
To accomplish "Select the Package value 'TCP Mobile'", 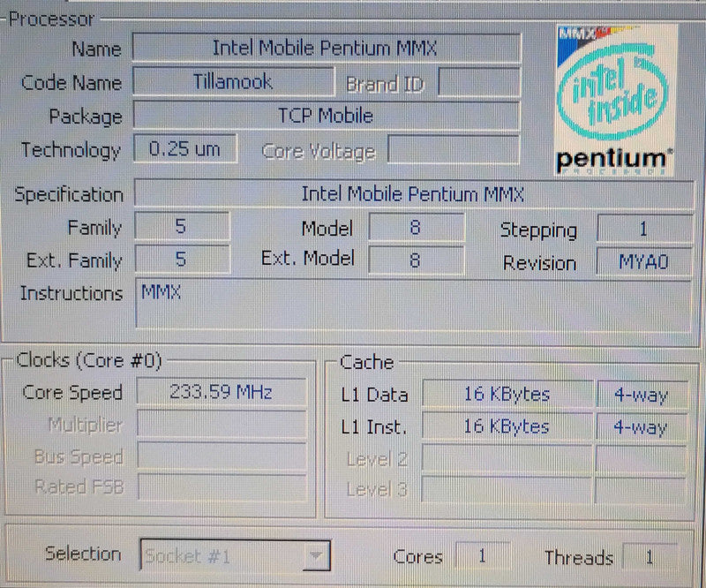I will point(327,116).
